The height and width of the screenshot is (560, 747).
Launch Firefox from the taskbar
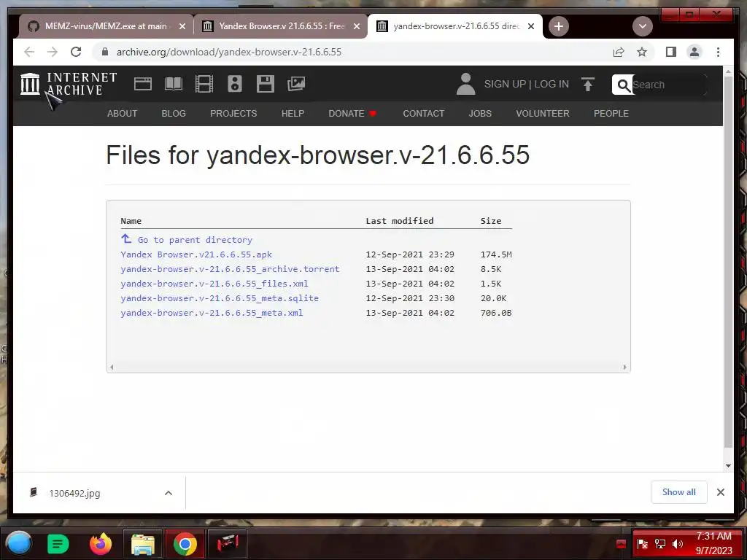pyautogui.click(x=101, y=543)
